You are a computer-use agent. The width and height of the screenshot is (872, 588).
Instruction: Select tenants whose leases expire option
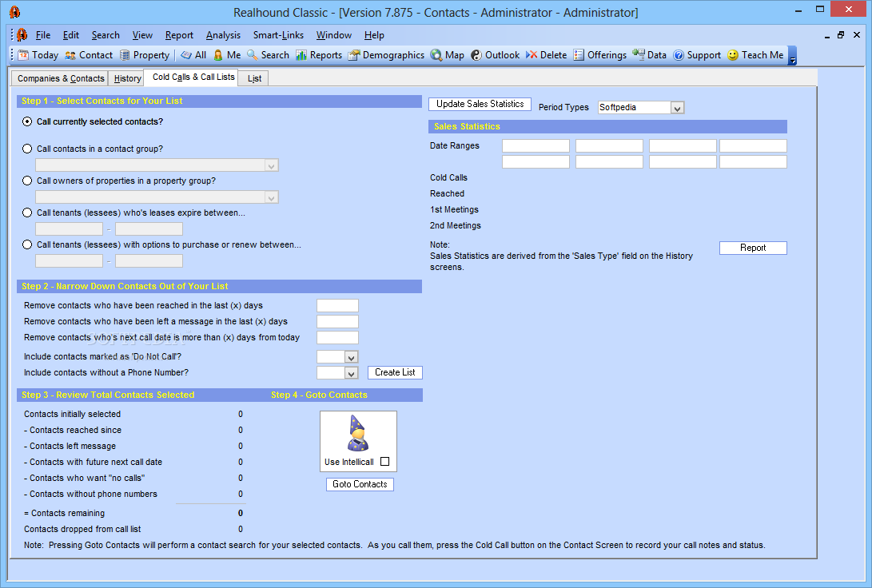click(27, 213)
